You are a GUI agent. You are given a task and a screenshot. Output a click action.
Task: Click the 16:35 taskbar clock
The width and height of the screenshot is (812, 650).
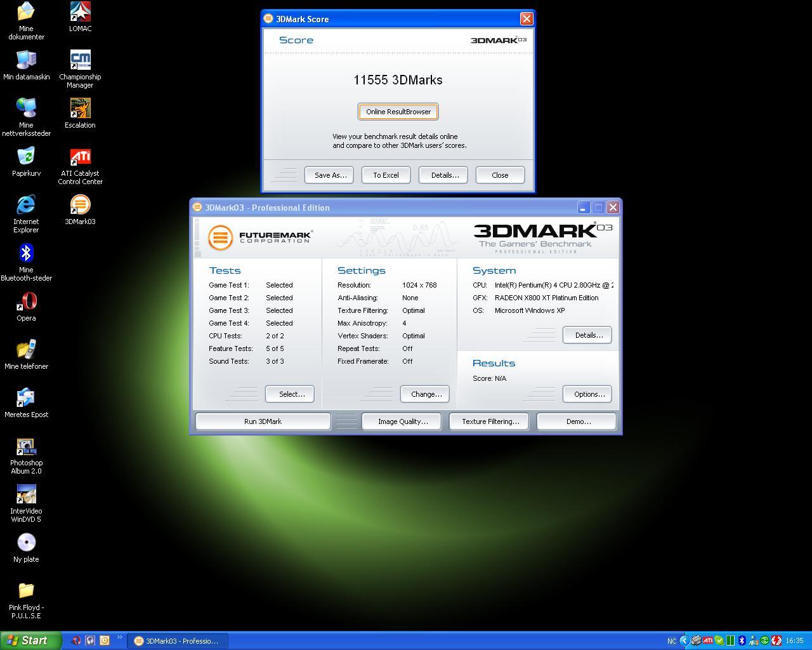point(794,641)
